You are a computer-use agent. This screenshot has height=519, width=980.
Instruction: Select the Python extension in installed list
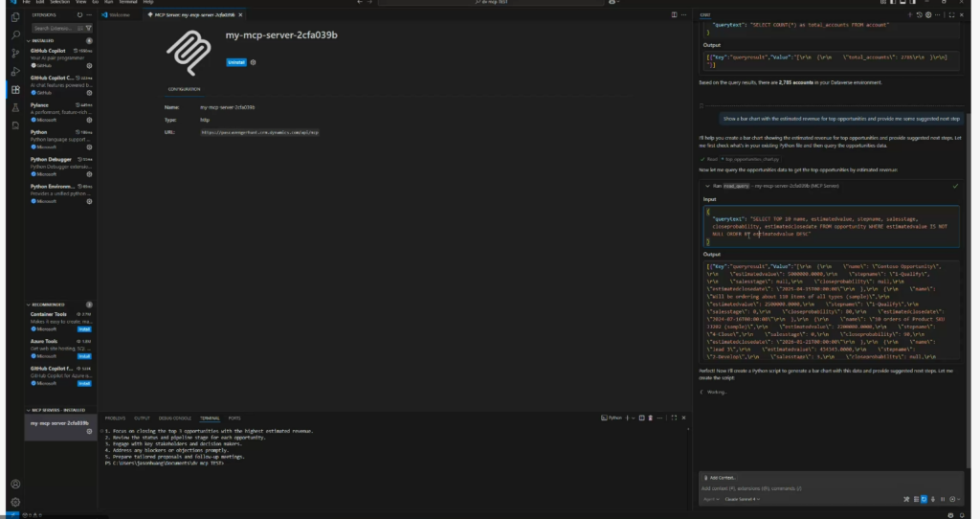click(x=60, y=140)
